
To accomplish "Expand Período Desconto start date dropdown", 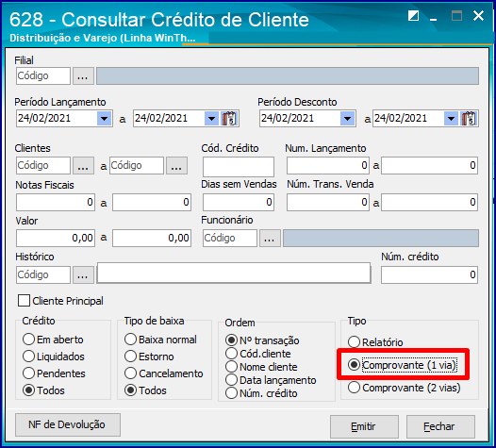I will coord(347,119).
